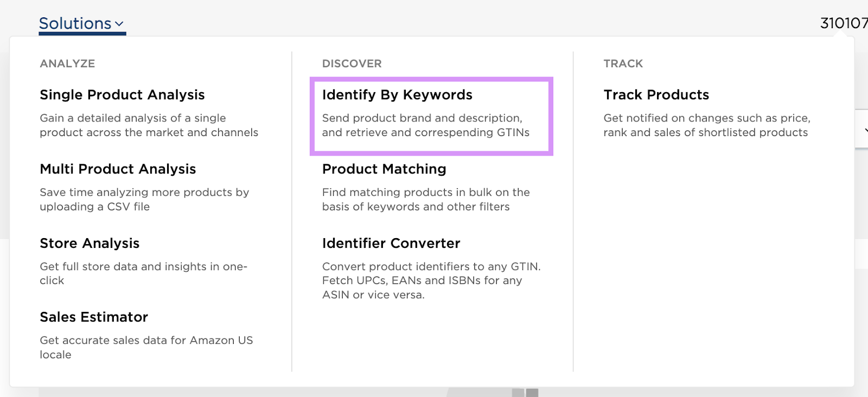
Task: Open Single Product Analysis
Action: [x=122, y=94]
